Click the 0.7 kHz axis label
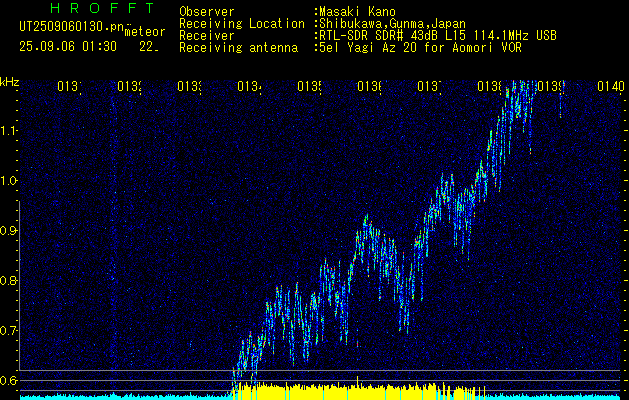Viewport: 629px width, 400px height. pyautogui.click(x=9, y=331)
